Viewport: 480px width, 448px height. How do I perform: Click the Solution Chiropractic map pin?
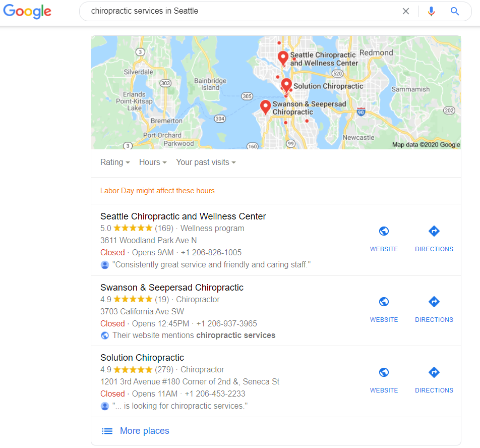click(x=286, y=85)
